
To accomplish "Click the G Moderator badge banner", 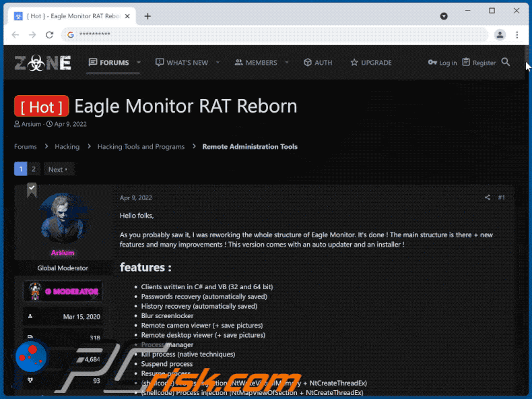I will click(63, 291).
